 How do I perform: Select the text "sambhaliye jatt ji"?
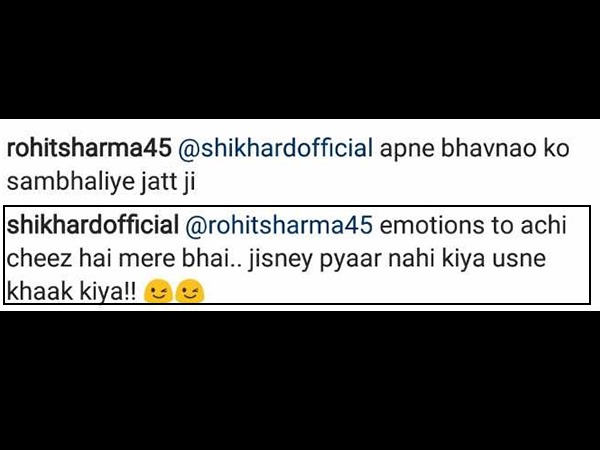pos(101,183)
